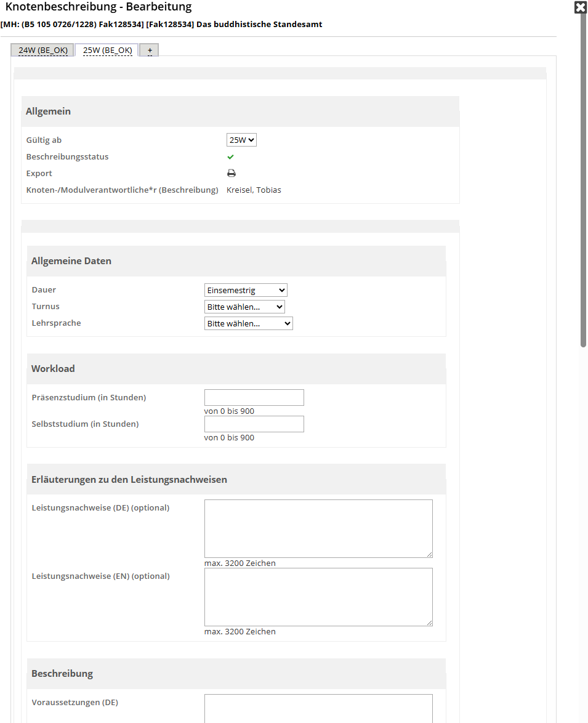Close the Knotenbeschreibung dialog
588x723 pixels.
pos(580,7)
